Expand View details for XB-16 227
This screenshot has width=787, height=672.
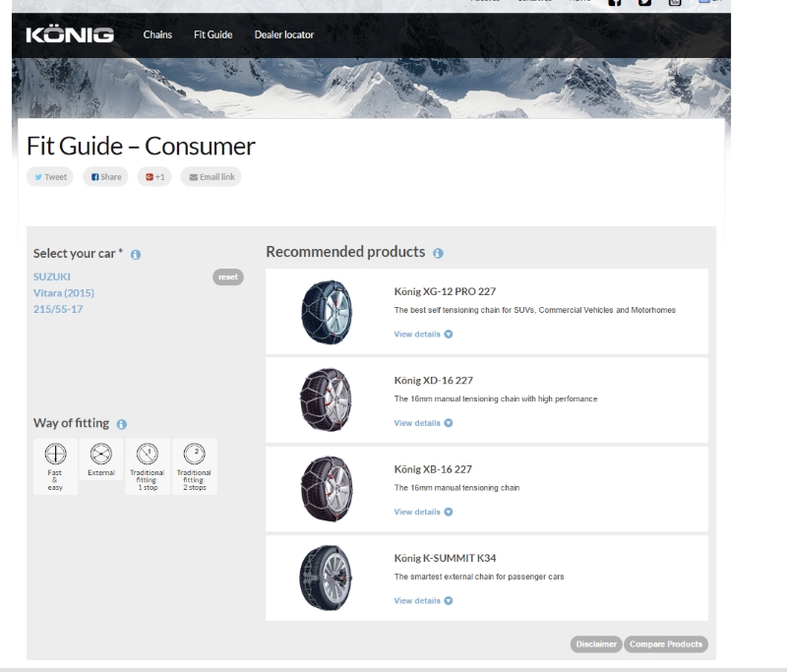(423, 512)
